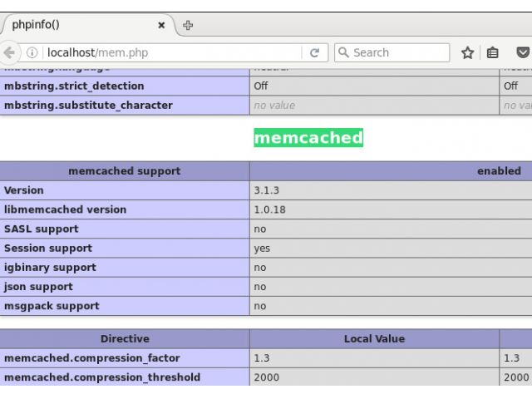Click the localhost/mem.php address bar

[x=173, y=52]
